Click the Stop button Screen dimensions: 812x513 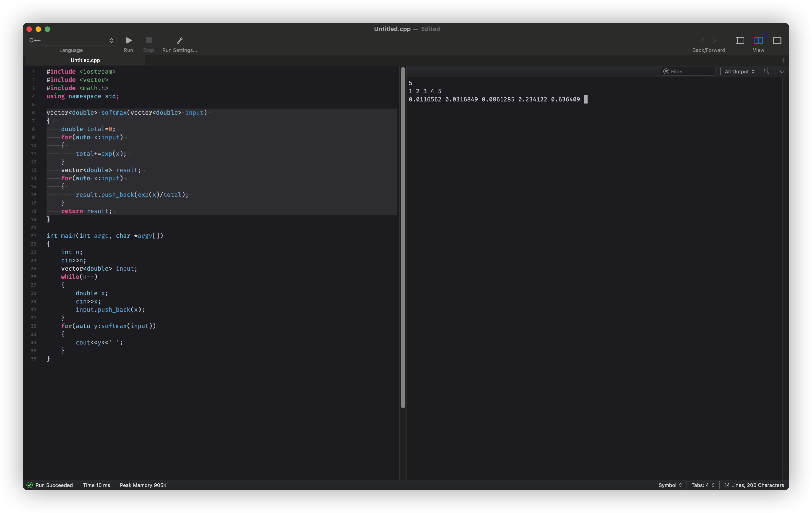pyautogui.click(x=148, y=40)
